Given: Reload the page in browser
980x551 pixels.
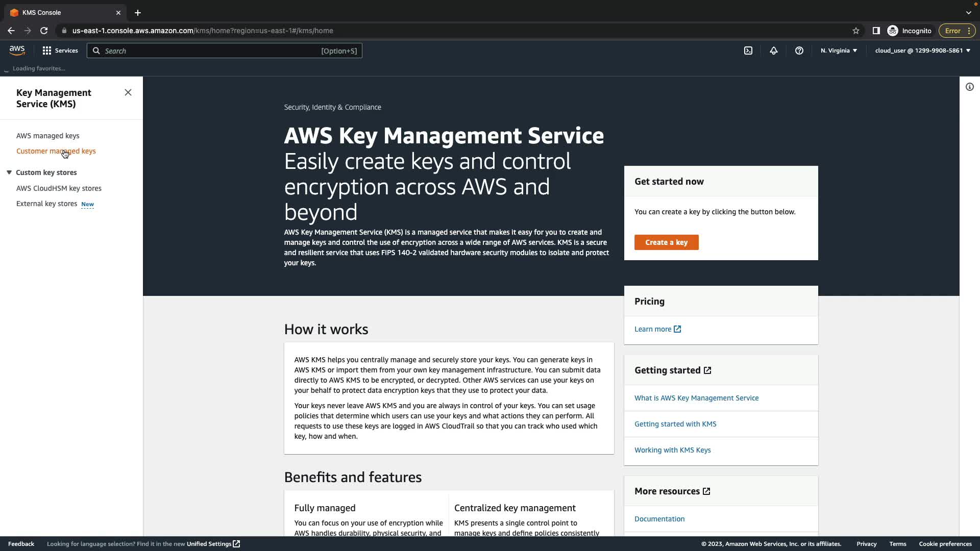Looking at the screenshot, I should pyautogui.click(x=44, y=31).
